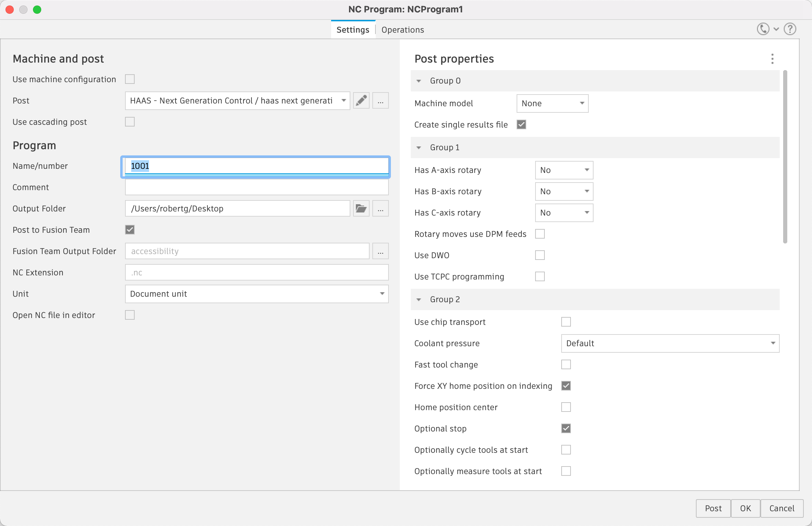Image resolution: width=812 pixels, height=526 pixels.
Task: Enable Use TCPC programming checkbox
Action: (540, 277)
